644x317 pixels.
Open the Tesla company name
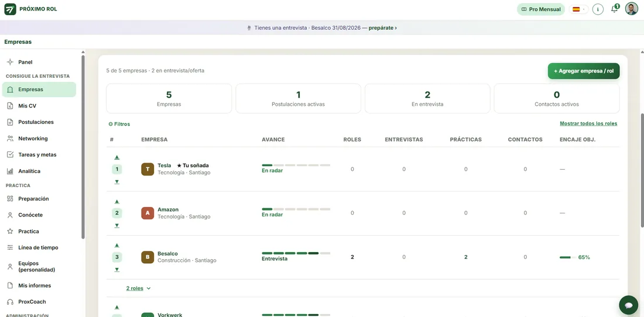pos(165,166)
